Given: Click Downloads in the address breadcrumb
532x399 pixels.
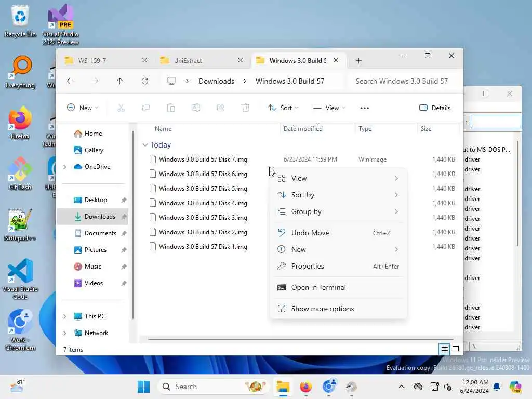Looking at the screenshot, I should 216,81.
